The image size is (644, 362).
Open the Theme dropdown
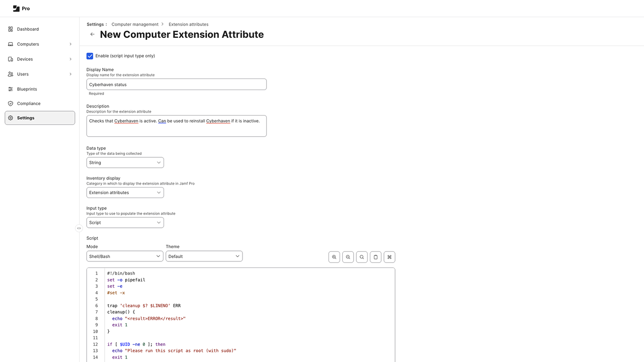click(204, 256)
